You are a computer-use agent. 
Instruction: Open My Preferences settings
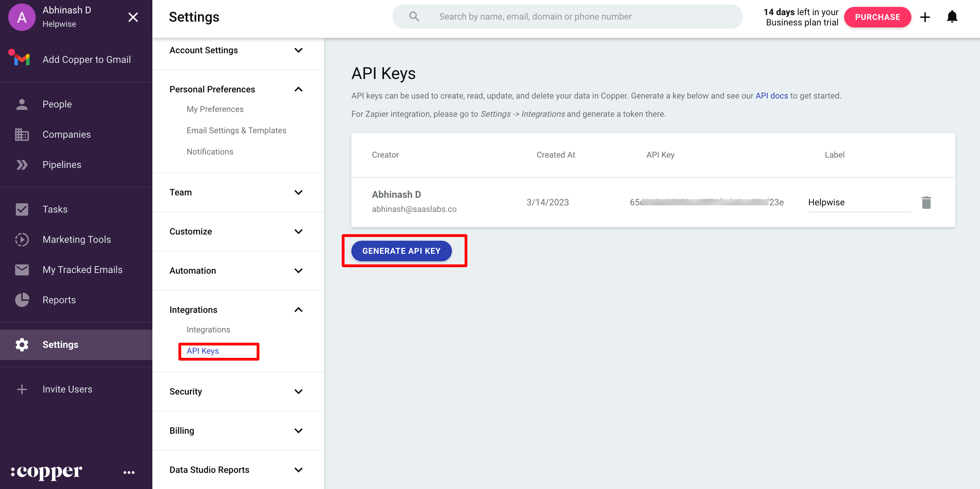point(215,109)
